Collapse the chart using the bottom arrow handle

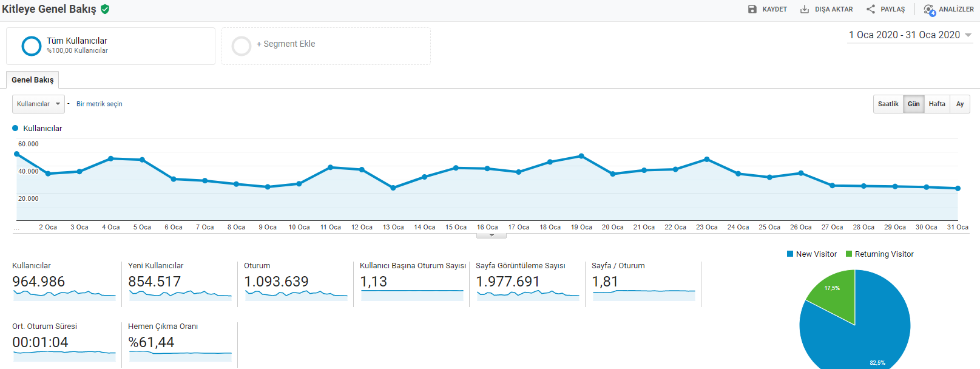492,235
